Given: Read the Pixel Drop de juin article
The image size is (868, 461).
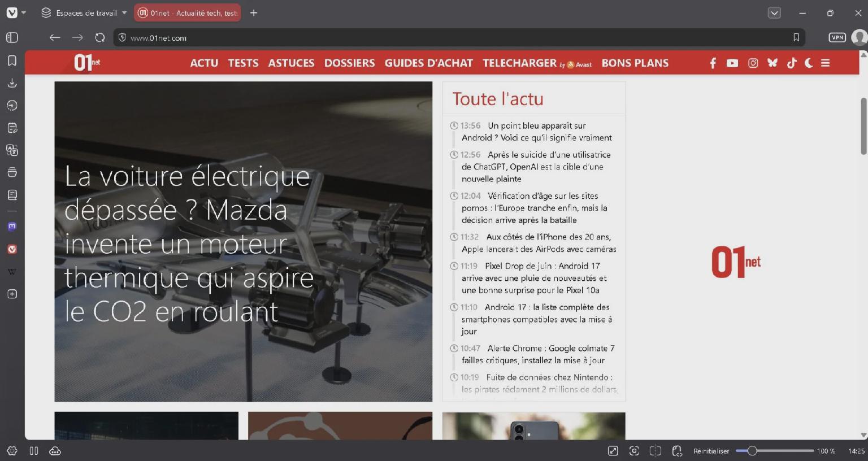Looking at the screenshot, I should click(x=533, y=278).
